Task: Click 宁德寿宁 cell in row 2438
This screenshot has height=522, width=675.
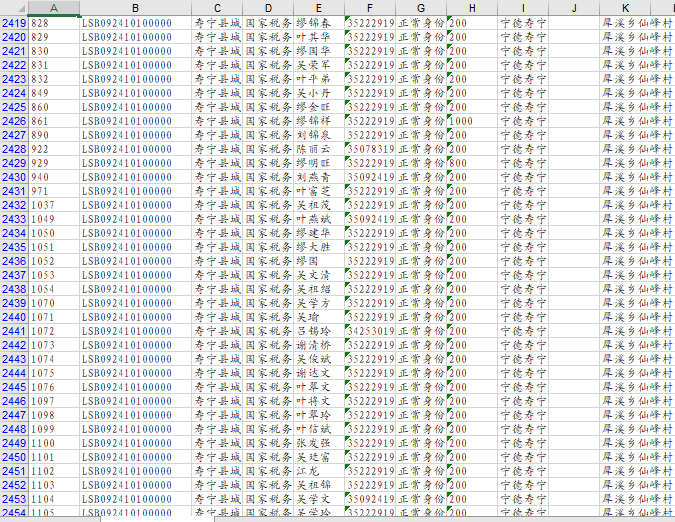Action: pyautogui.click(x=523, y=289)
